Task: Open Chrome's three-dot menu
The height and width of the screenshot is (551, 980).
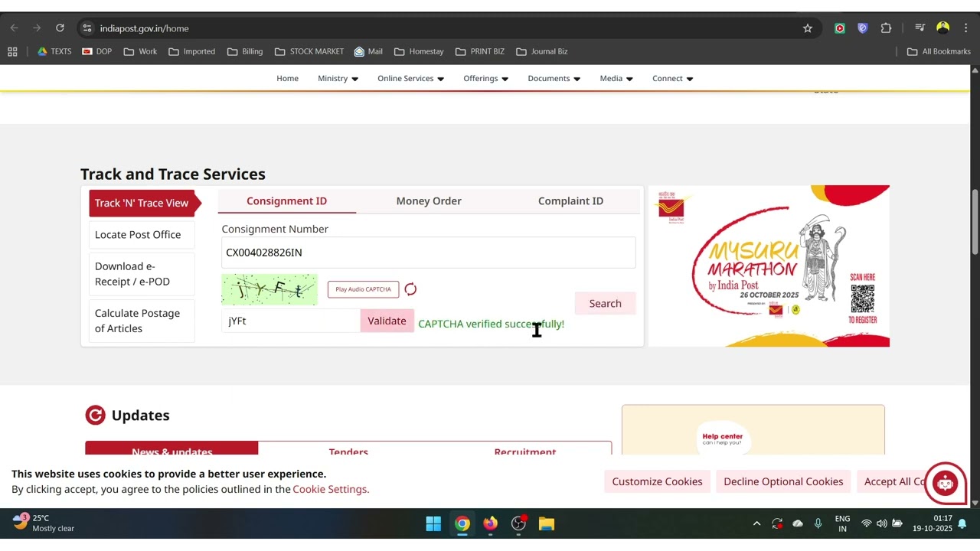Action: [965, 28]
